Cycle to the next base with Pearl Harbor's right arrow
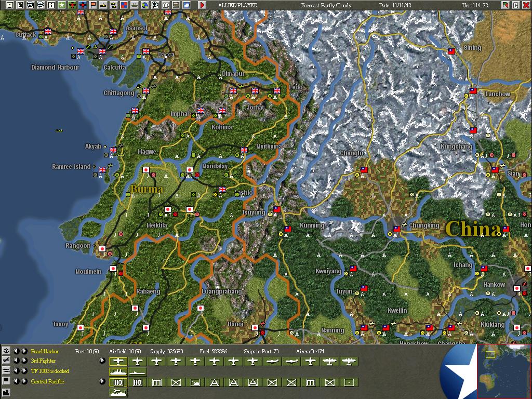Image resolution: width=532 pixels, height=399 pixels. [24, 351]
